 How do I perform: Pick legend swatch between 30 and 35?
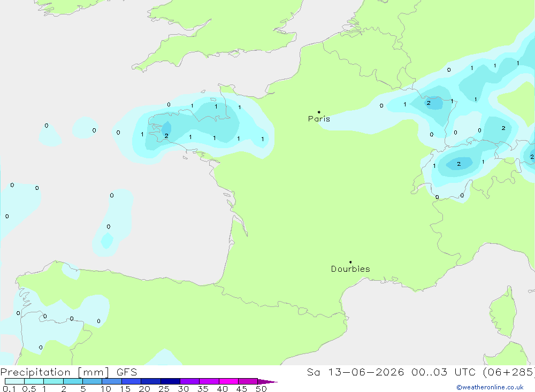point(189,381)
